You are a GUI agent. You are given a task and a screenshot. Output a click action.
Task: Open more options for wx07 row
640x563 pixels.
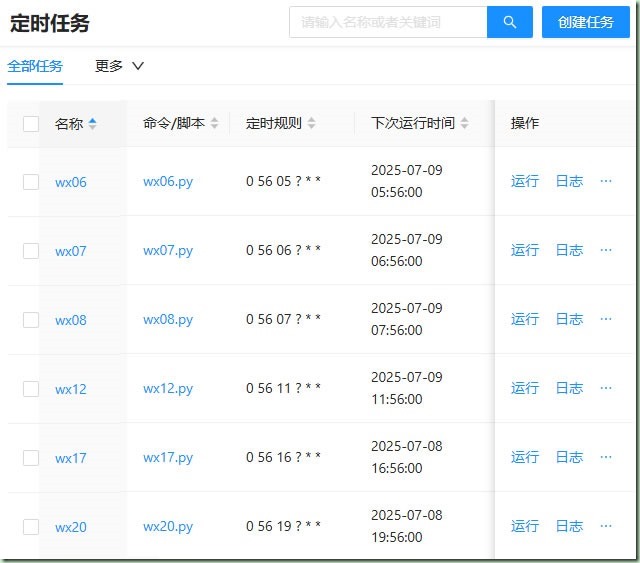tap(606, 250)
